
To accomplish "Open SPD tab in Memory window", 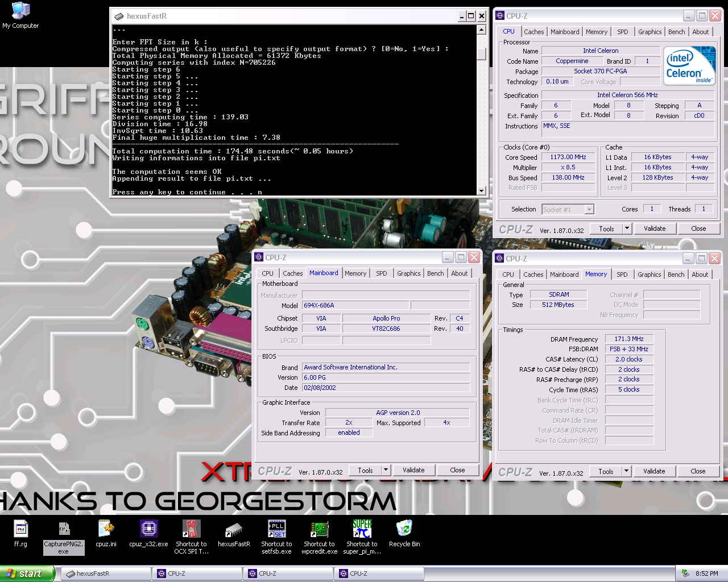I will pos(622,275).
